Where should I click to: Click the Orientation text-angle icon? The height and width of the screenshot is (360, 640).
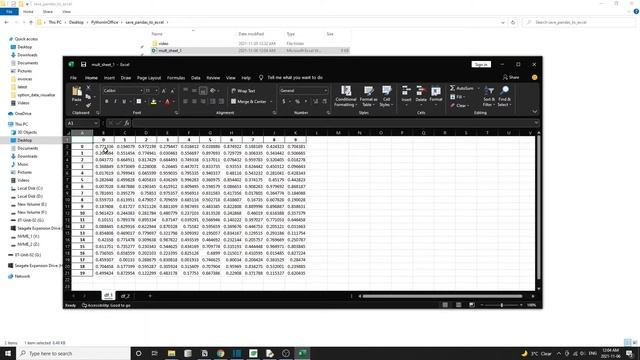coord(213,91)
